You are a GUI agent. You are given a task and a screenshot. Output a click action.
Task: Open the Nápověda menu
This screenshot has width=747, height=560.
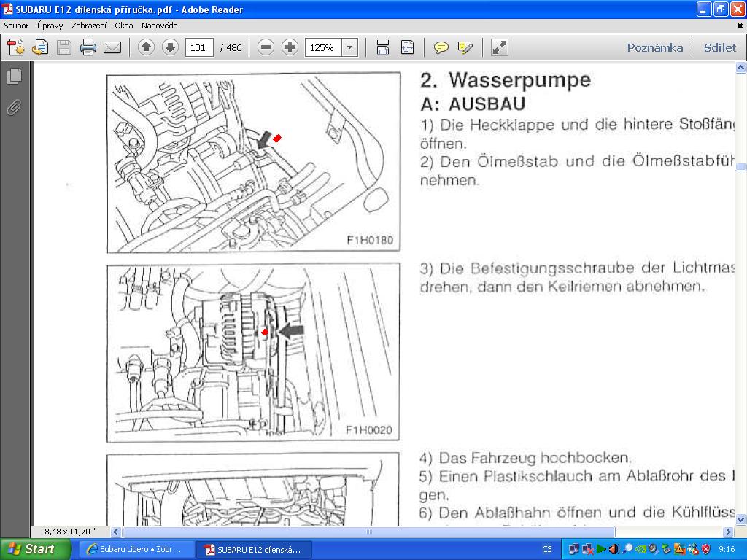160,26
